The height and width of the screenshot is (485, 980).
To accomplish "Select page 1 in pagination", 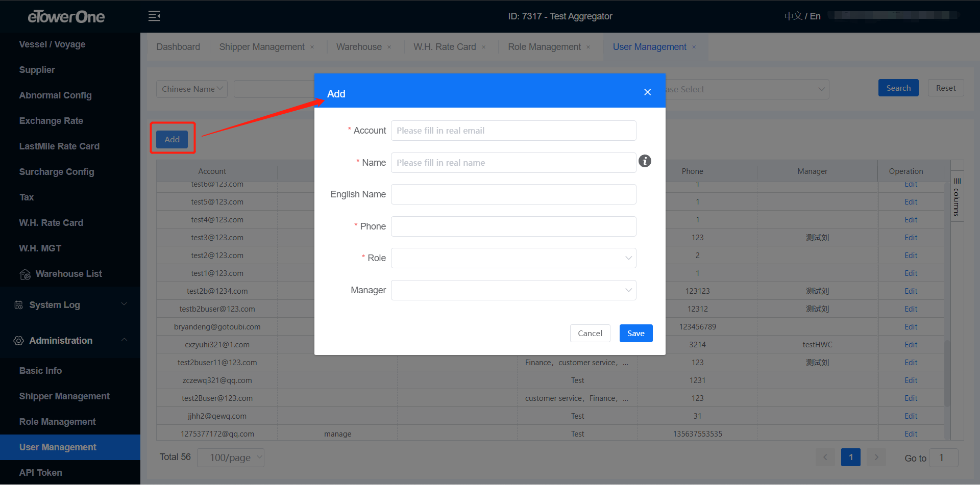I will click(x=851, y=457).
